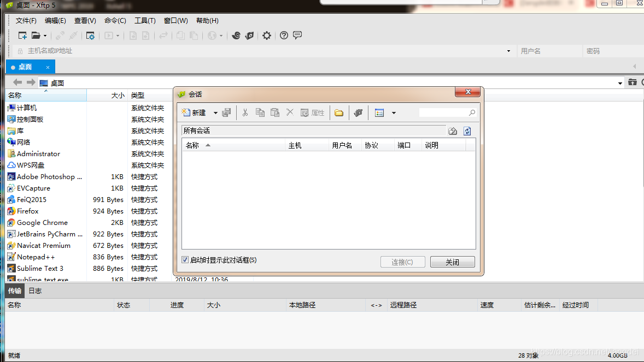Open dropdown next to the open folder icon

[x=45, y=35]
